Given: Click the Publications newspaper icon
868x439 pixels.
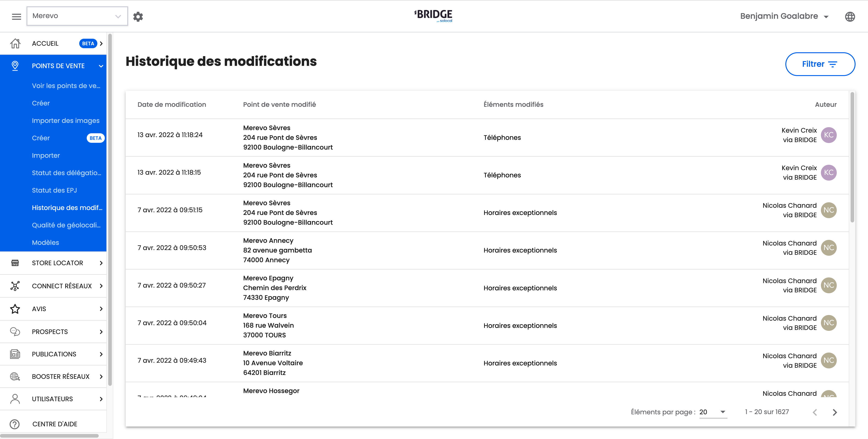Looking at the screenshot, I should coord(15,354).
